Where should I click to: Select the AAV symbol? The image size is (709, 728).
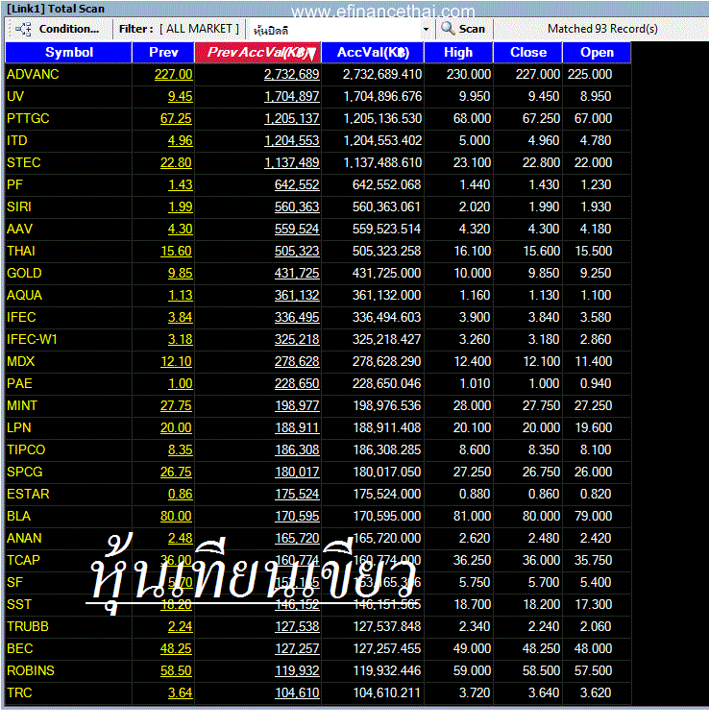[x=19, y=229]
